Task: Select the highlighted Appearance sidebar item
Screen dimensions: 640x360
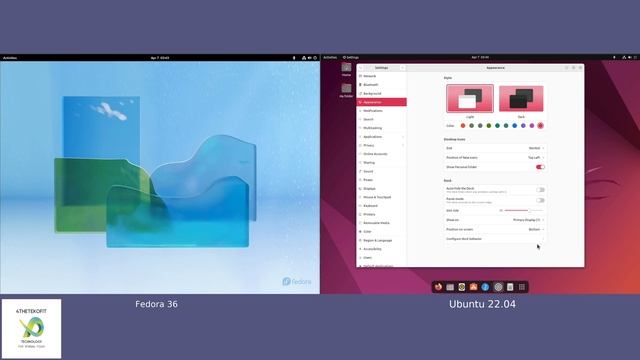Action: (382, 102)
